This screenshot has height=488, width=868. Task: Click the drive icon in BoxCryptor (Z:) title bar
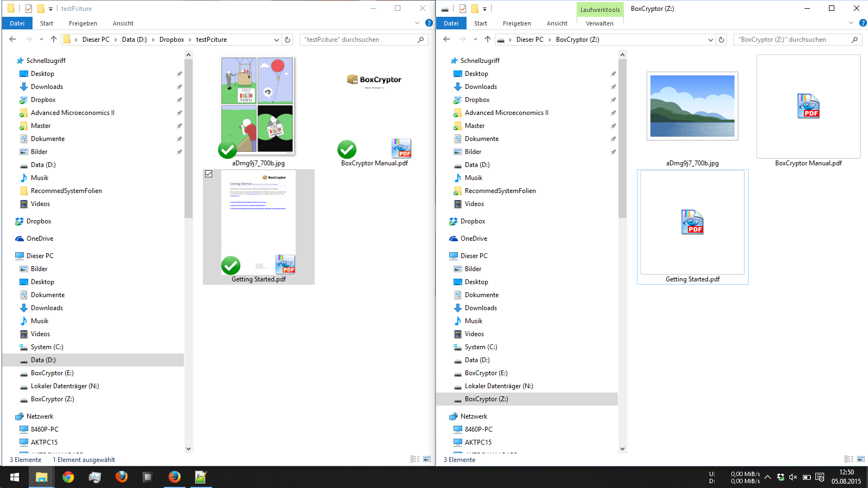point(445,9)
